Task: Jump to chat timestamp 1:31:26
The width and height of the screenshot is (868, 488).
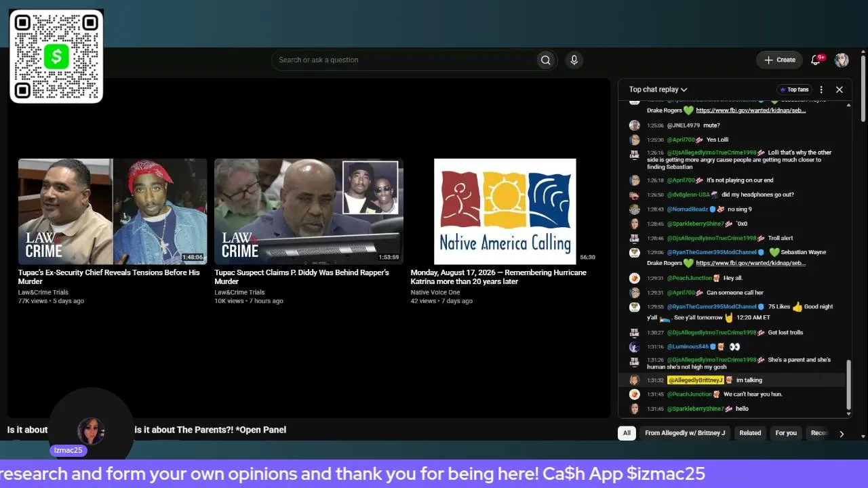Action: 654,360
